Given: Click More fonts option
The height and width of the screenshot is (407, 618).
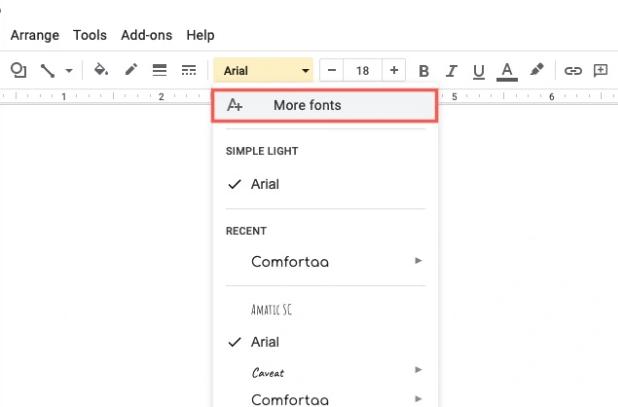Looking at the screenshot, I should [x=325, y=105].
